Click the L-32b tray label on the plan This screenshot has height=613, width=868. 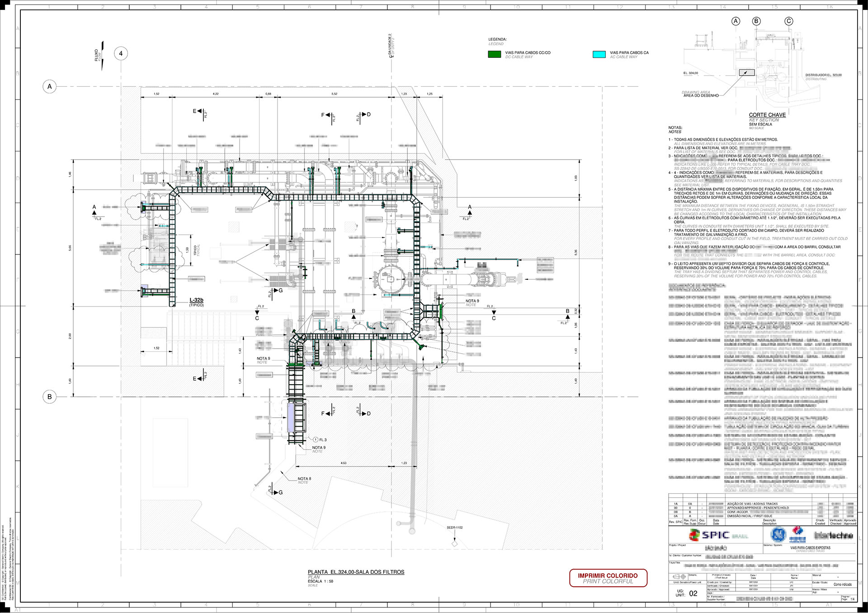(196, 300)
